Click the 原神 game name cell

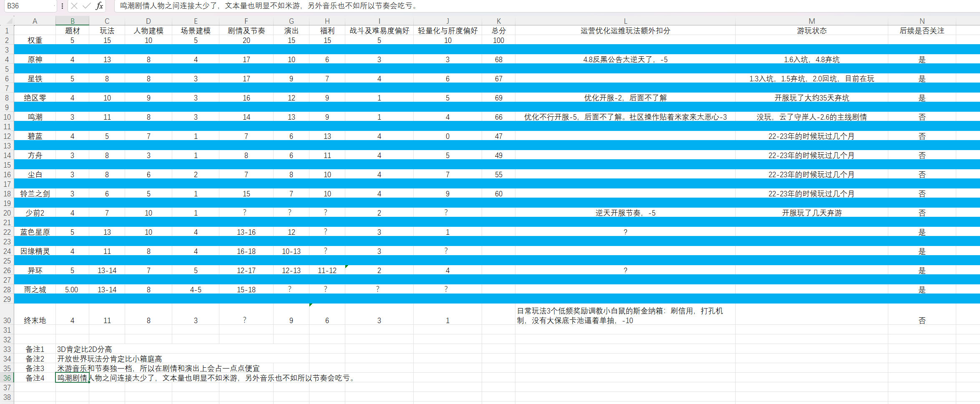(35, 60)
